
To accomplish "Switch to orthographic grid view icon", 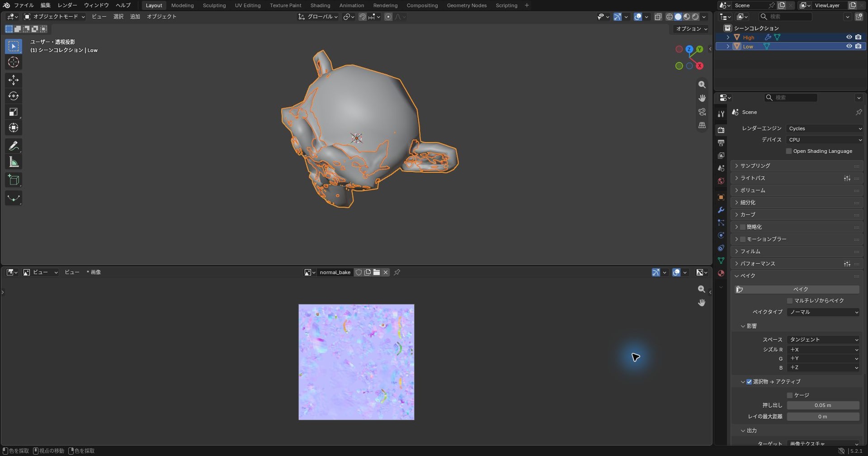I will [x=702, y=125].
